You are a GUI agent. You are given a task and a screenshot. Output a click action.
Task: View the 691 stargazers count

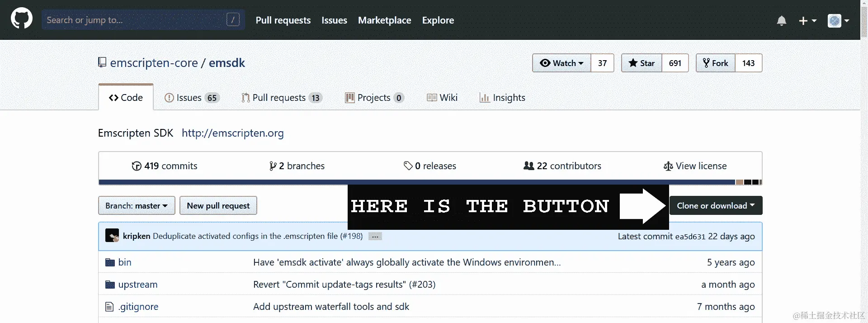pos(675,63)
